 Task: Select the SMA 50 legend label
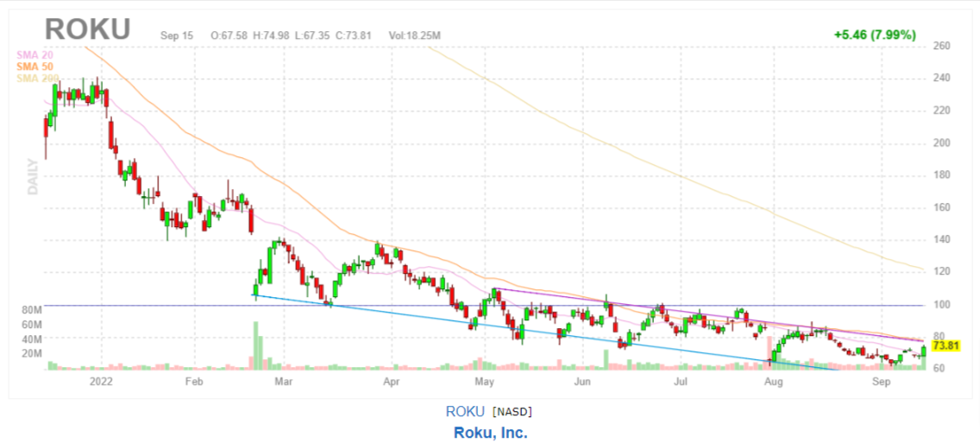click(x=35, y=66)
